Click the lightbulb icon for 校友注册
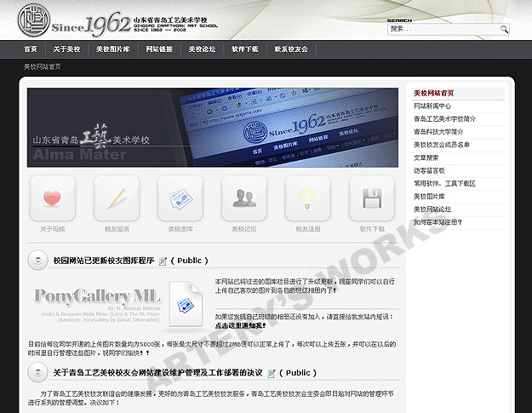This screenshot has width=532, height=413. coord(308,198)
